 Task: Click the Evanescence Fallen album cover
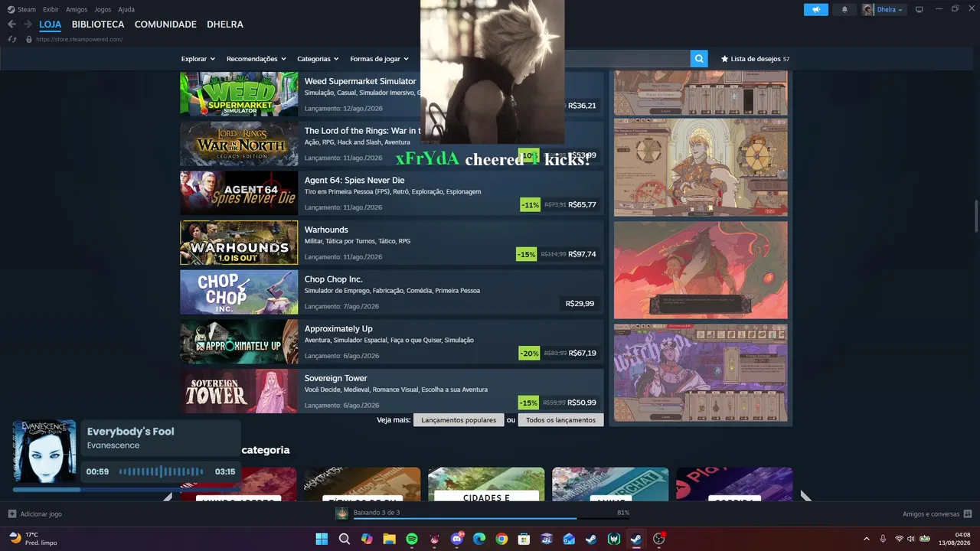pos(44,451)
